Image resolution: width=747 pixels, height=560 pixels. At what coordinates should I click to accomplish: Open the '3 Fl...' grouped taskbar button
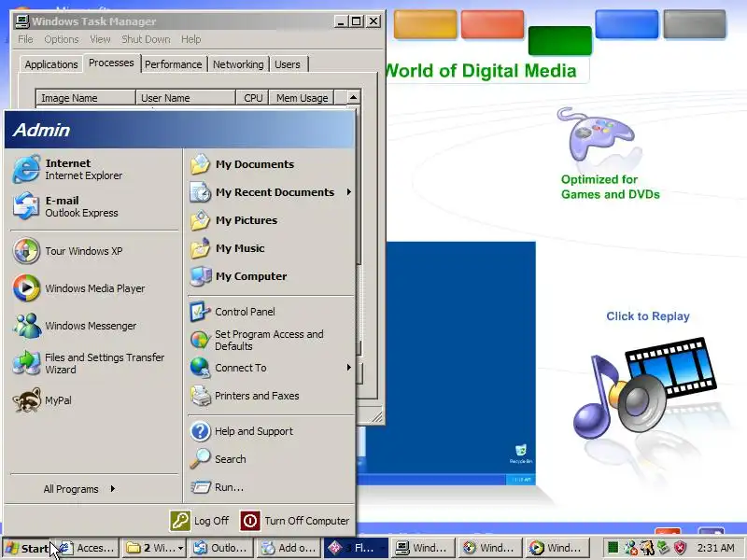tap(356, 548)
